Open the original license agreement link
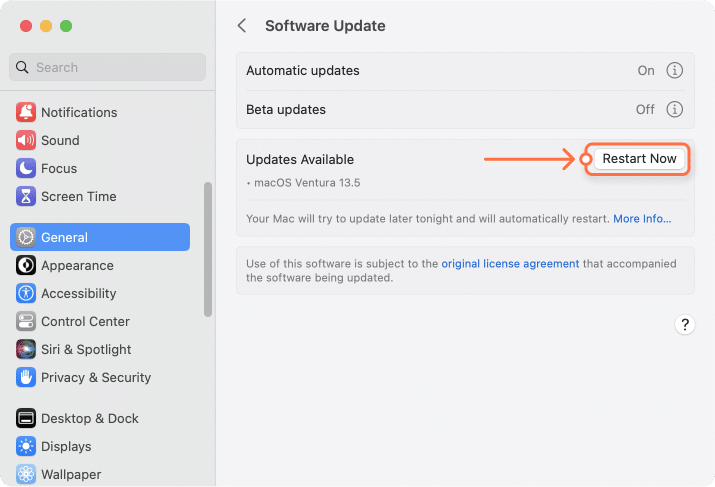 [x=510, y=264]
